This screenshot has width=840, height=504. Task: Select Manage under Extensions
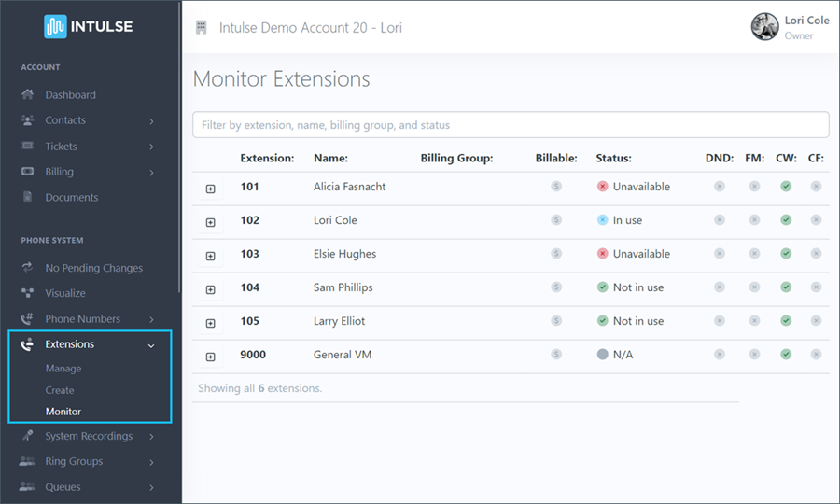point(63,369)
